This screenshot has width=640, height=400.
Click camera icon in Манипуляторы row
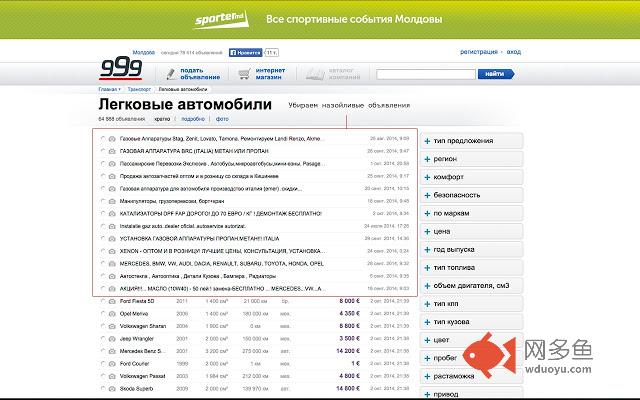[112, 201]
